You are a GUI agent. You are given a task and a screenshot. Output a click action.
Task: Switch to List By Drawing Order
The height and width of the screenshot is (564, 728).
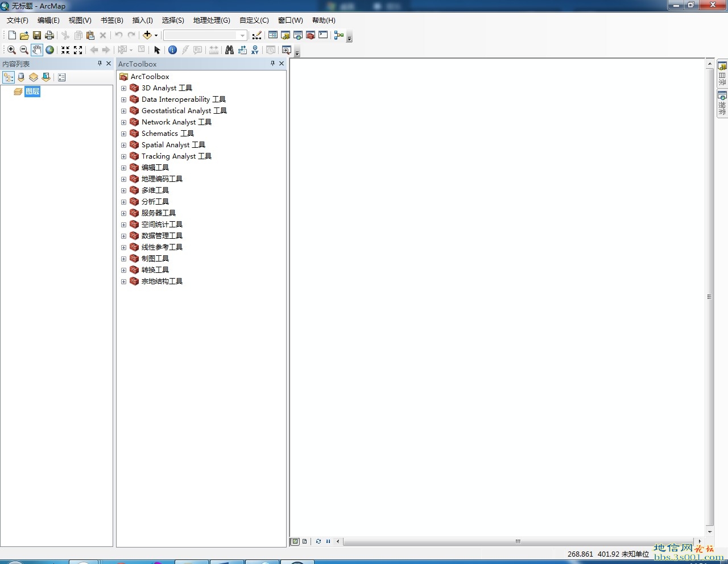(9, 77)
